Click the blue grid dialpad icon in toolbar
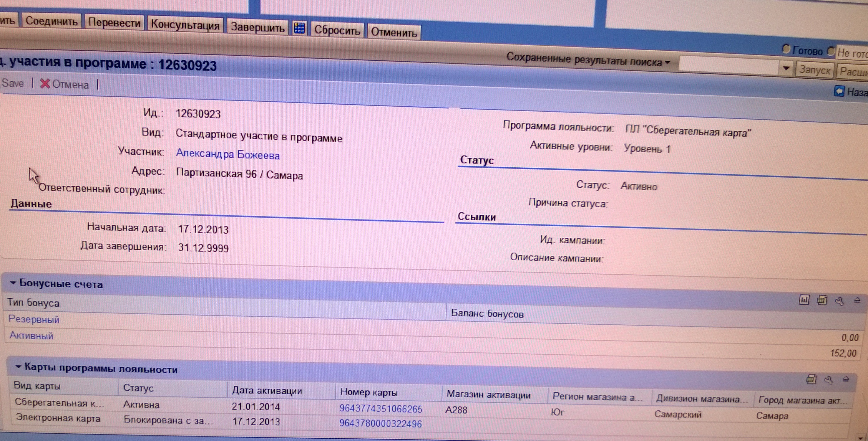Image resolution: width=868 pixels, height=441 pixels. click(299, 28)
